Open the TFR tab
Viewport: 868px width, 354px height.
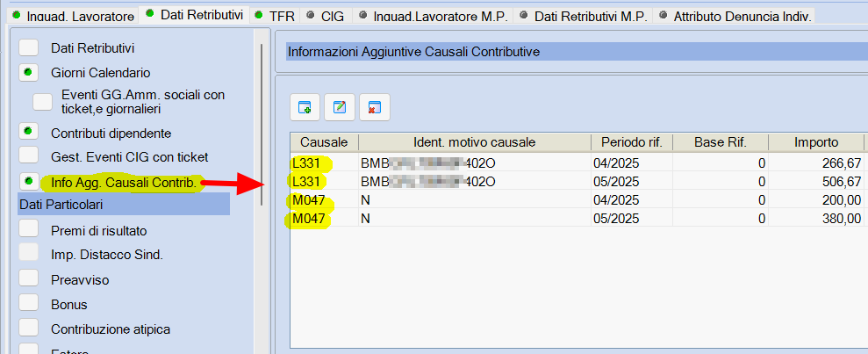275,16
